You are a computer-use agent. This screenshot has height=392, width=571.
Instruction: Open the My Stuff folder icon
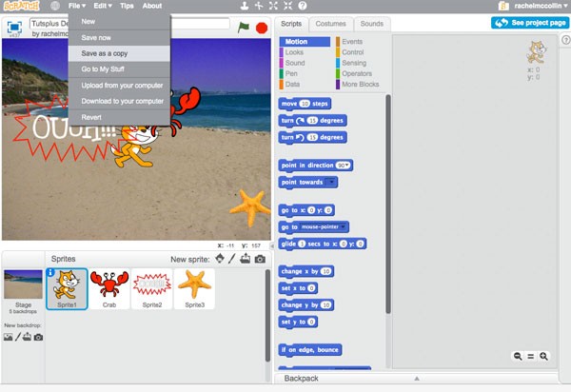503,6
